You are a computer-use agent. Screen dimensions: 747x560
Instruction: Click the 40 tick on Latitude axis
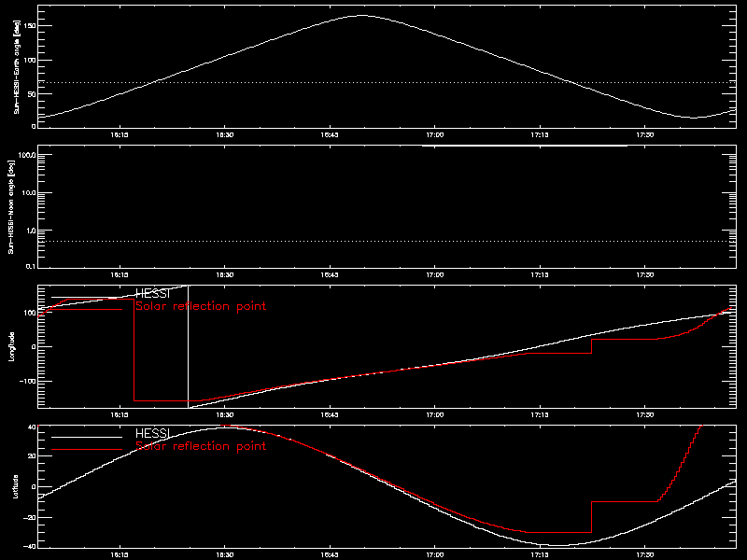pyautogui.click(x=32, y=427)
